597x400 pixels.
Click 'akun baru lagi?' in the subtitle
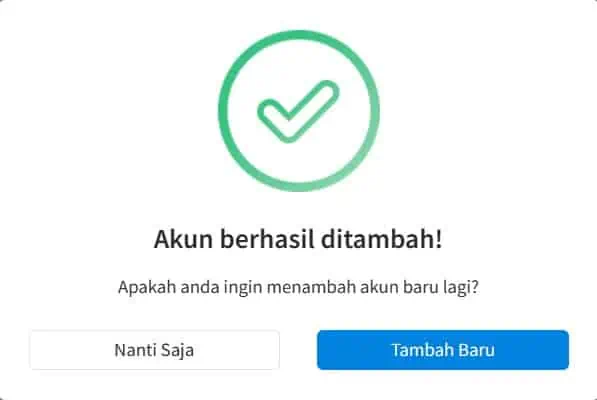coord(419,287)
